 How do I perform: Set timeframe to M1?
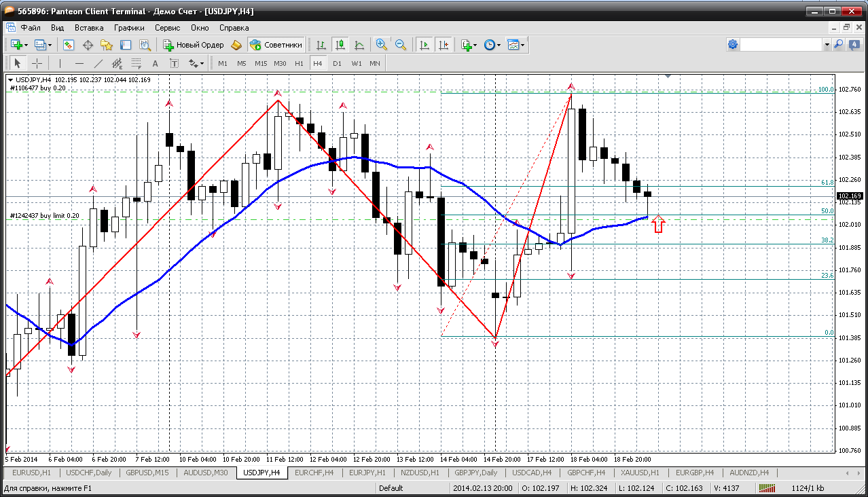point(223,63)
